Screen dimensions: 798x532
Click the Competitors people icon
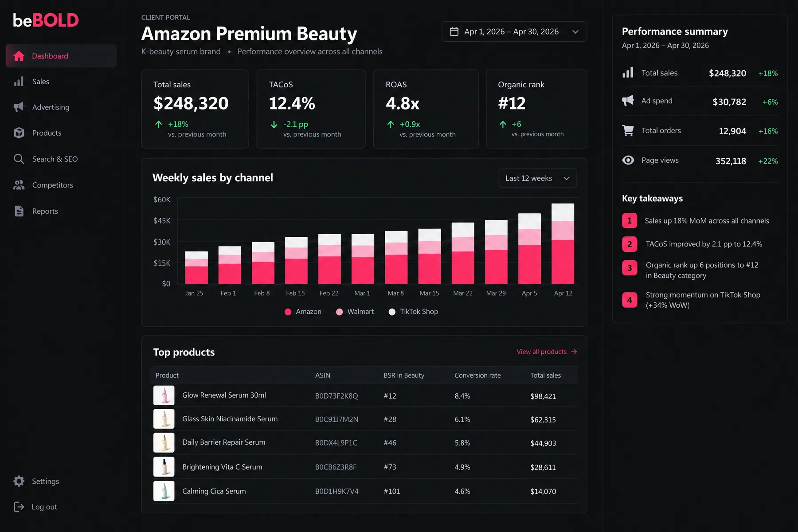coord(19,185)
